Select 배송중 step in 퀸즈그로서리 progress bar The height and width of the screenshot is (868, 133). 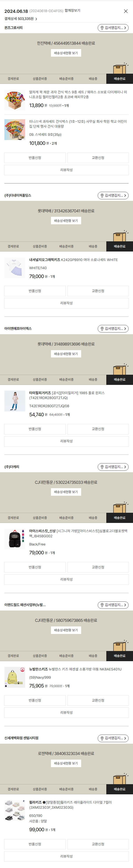pyautogui.click(x=93, y=79)
